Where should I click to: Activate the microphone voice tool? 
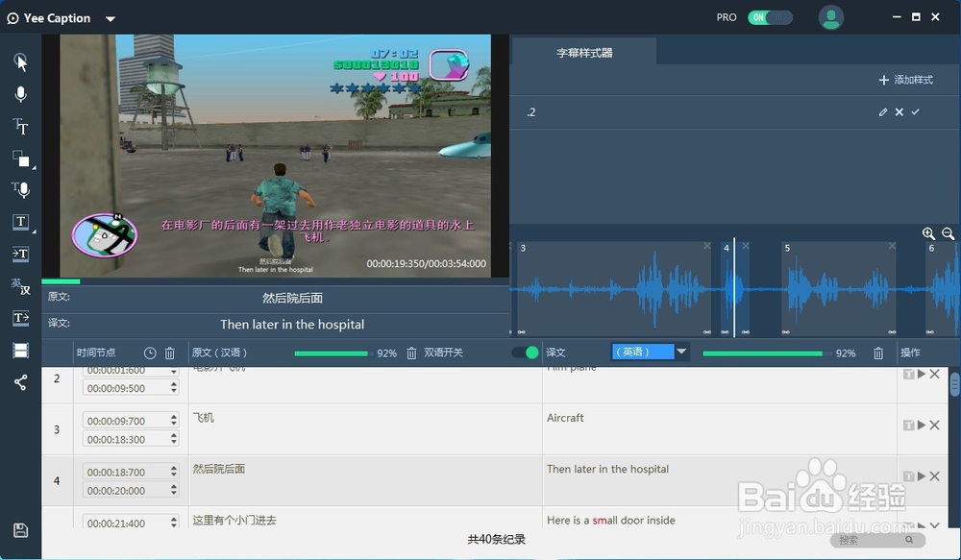(21, 94)
